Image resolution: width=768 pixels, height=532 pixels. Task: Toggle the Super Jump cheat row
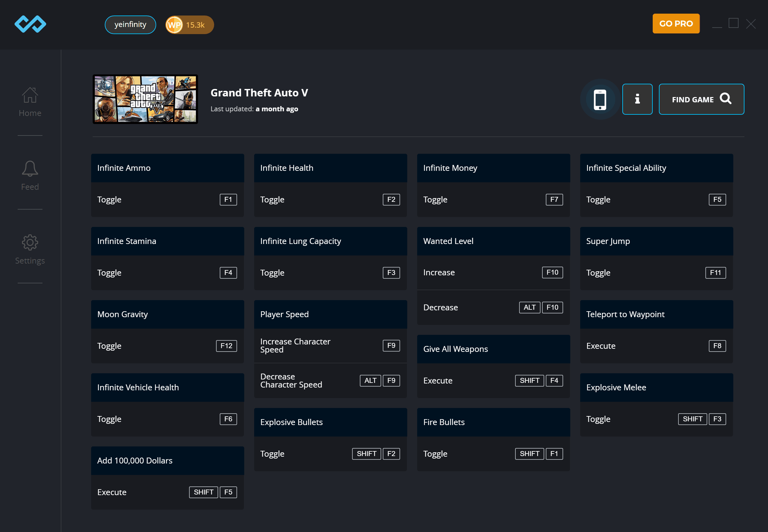tap(656, 273)
